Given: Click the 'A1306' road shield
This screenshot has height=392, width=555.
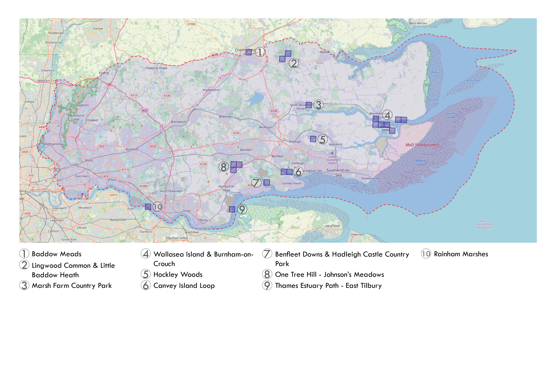Looking at the screenshot, I should pos(143,186).
